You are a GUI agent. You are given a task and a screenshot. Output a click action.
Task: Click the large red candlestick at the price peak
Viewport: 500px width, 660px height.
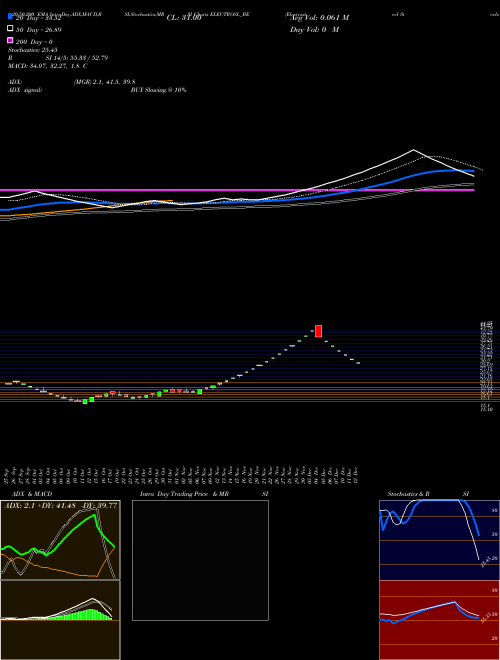[x=319, y=331]
